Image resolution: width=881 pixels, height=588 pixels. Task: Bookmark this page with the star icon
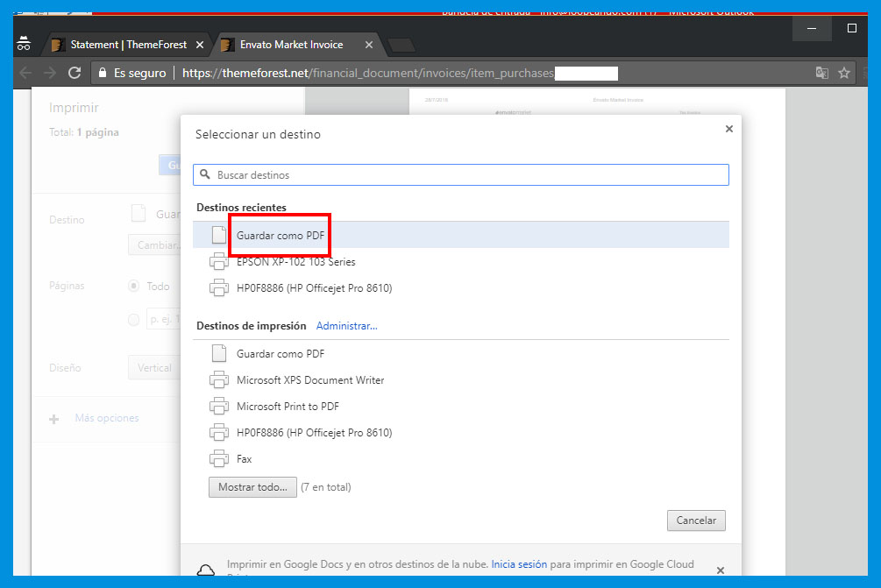click(x=844, y=73)
